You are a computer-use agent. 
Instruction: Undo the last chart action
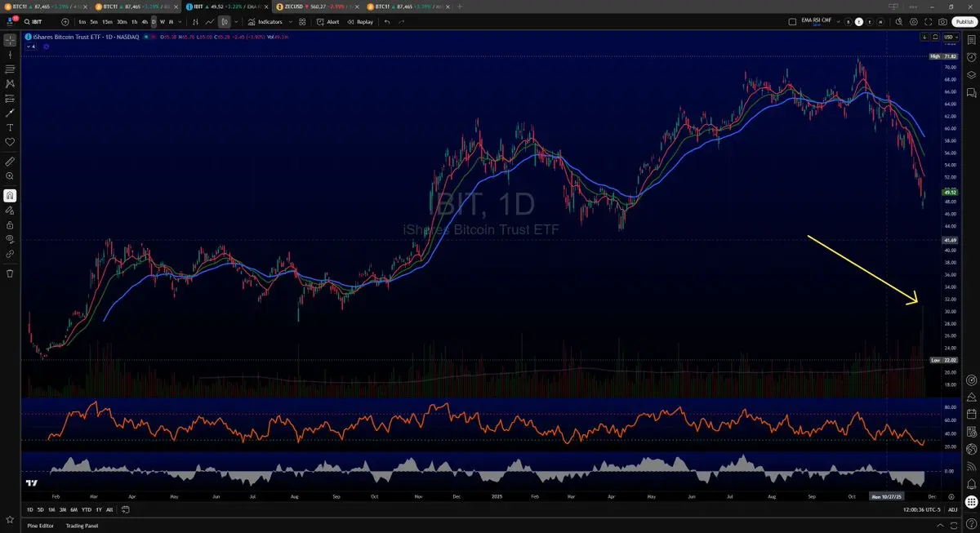click(x=387, y=22)
